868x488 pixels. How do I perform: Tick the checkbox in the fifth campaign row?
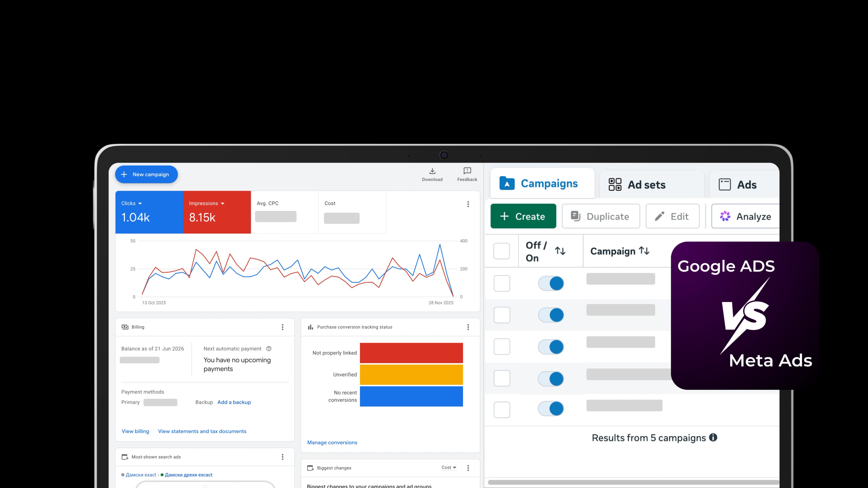coord(502,410)
